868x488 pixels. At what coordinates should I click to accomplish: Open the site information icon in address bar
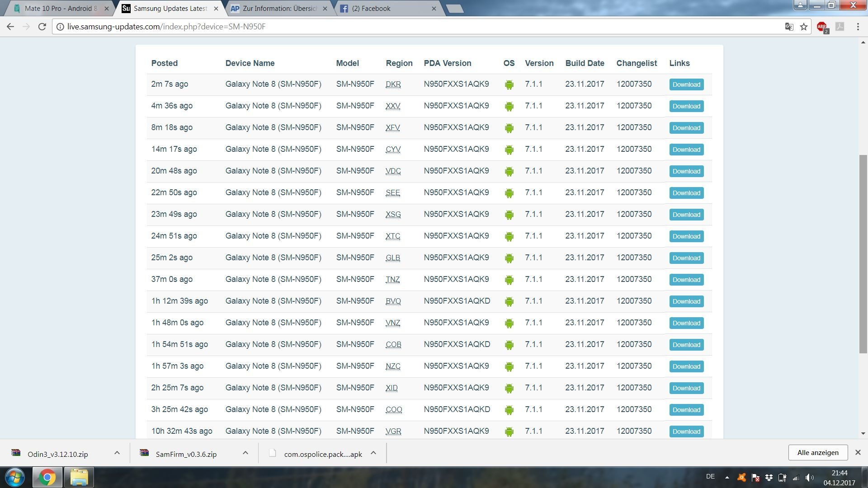[x=60, y=27]
